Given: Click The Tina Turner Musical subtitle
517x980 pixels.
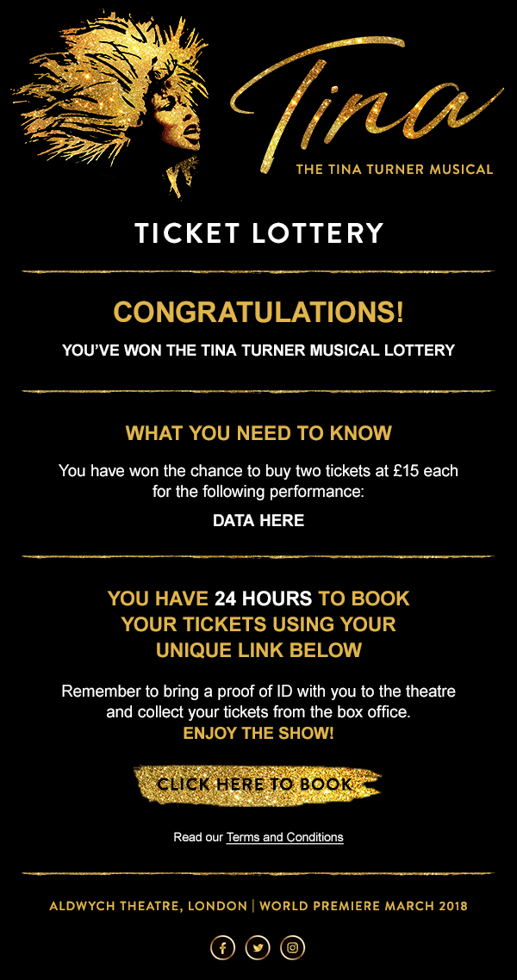Looking at the screenshot, I should pos(394,170).
